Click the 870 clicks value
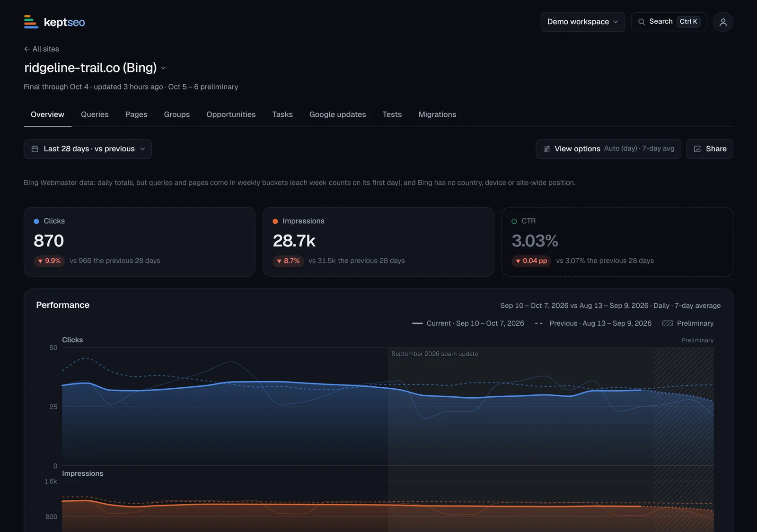This screenshot has height=532, width=757. (49, 241)
